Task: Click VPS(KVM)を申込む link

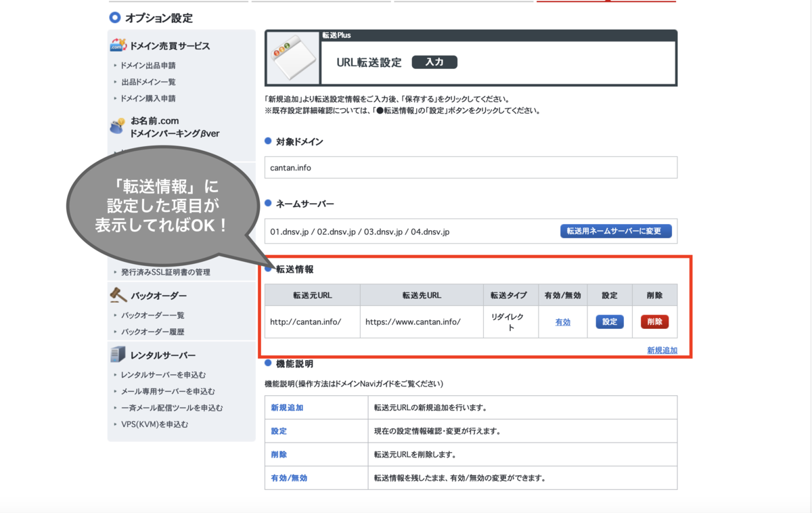Action: (154, 424)
